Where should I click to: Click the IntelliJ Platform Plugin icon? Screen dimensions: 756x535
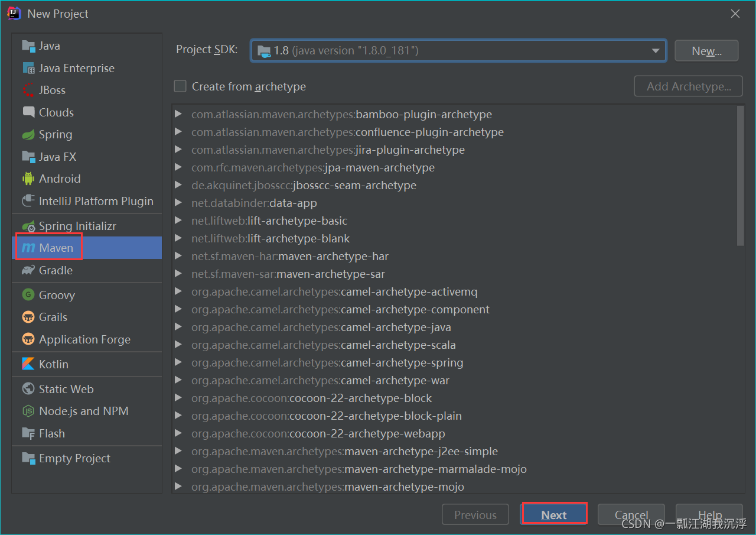pyautogui.click(x=28, y=201)
